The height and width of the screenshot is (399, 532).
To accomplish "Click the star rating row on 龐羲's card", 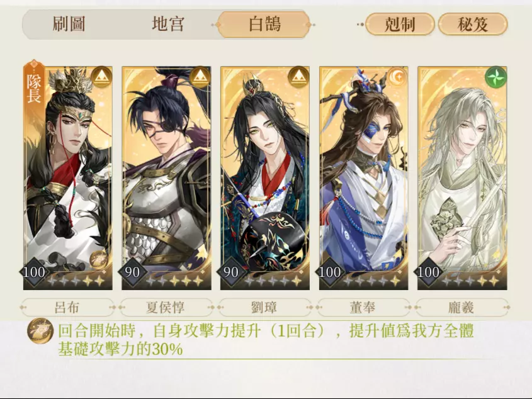I will [470, 281].
